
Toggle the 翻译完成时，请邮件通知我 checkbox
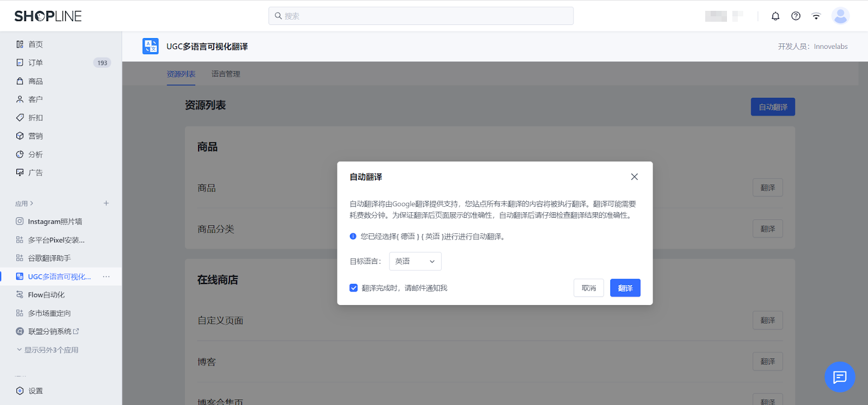(354, 288)
